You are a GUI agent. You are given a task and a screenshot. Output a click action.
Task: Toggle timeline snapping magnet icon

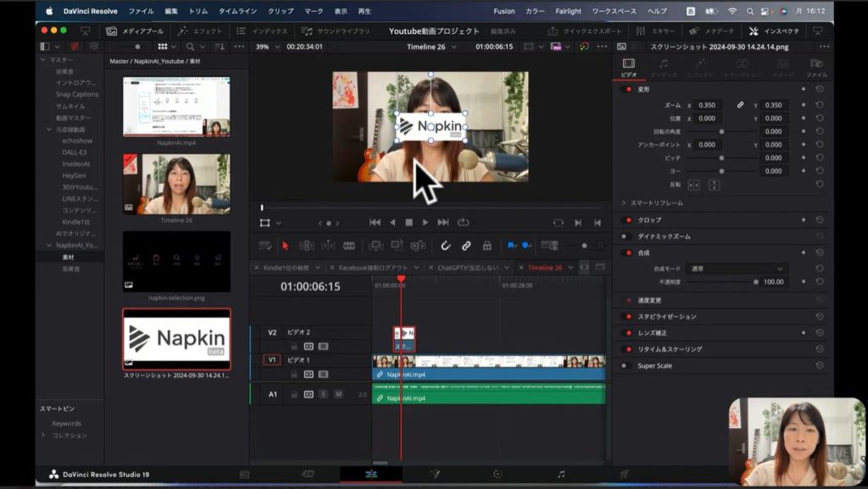[x=445, y=246]
